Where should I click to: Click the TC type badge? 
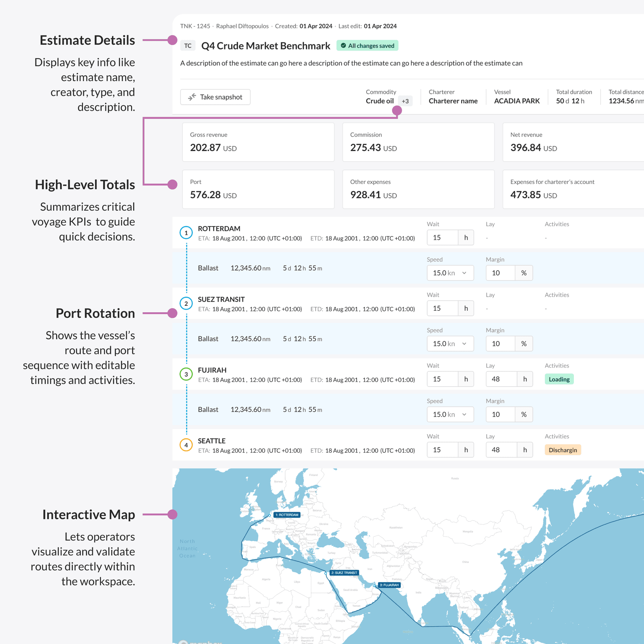[x=188, y=46]
